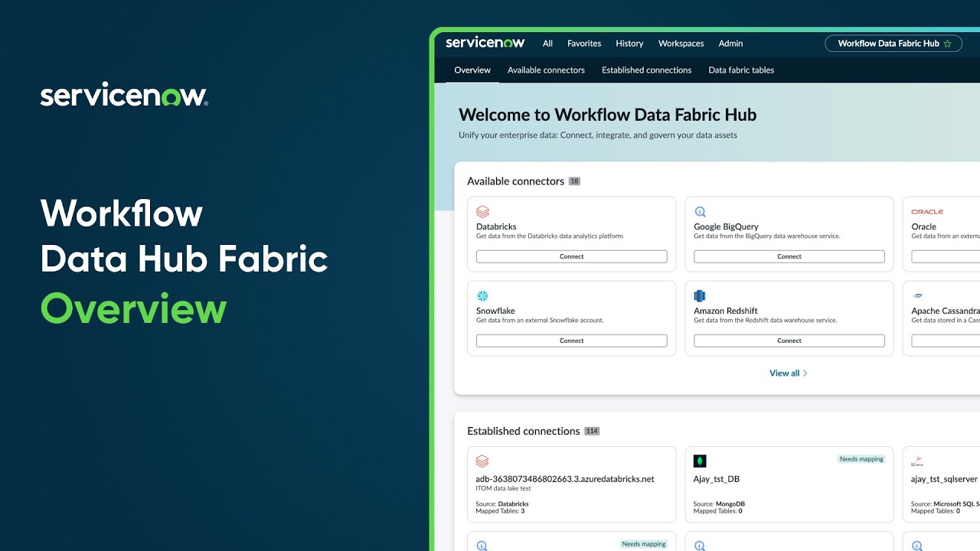Click the SQL Server icon on ajay_tst_sqlserver card

pyautogui.click(x=917, y=461)
